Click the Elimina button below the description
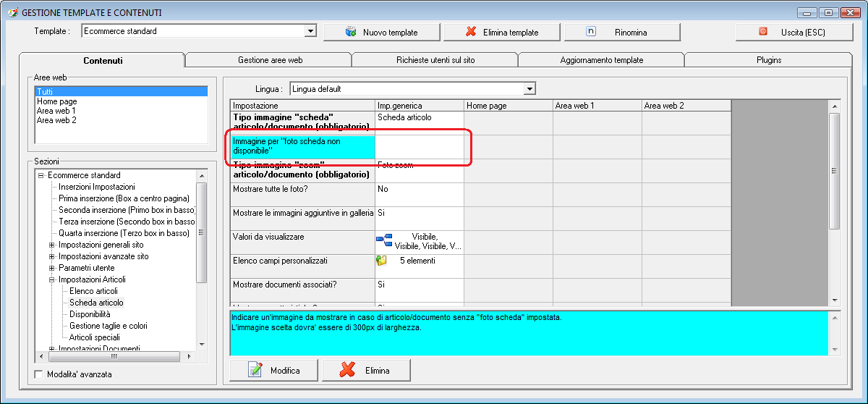This screenshot has width=868, height=404. [367, 370]
